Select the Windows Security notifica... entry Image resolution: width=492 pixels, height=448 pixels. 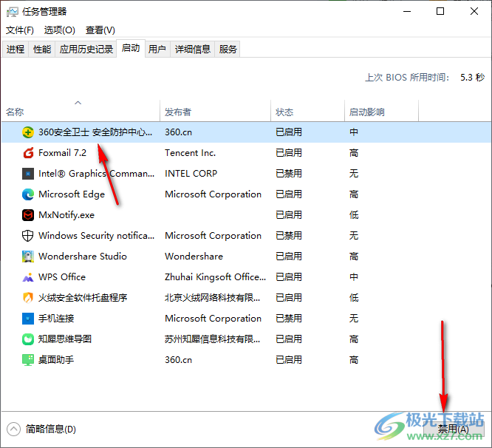[x=96, y=236]
